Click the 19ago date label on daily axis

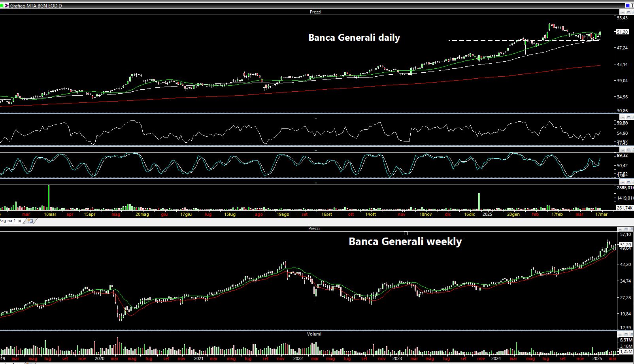283,214
